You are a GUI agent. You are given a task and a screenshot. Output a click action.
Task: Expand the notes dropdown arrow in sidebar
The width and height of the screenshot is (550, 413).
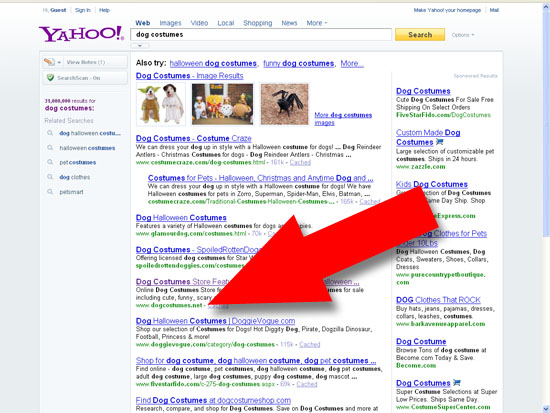[x=59, y=62]
